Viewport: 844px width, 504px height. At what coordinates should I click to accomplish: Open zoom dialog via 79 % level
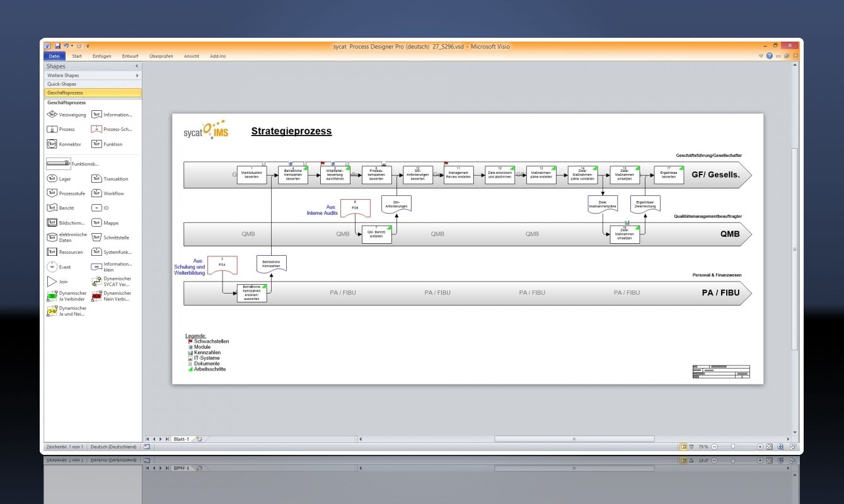pos(703,447)
